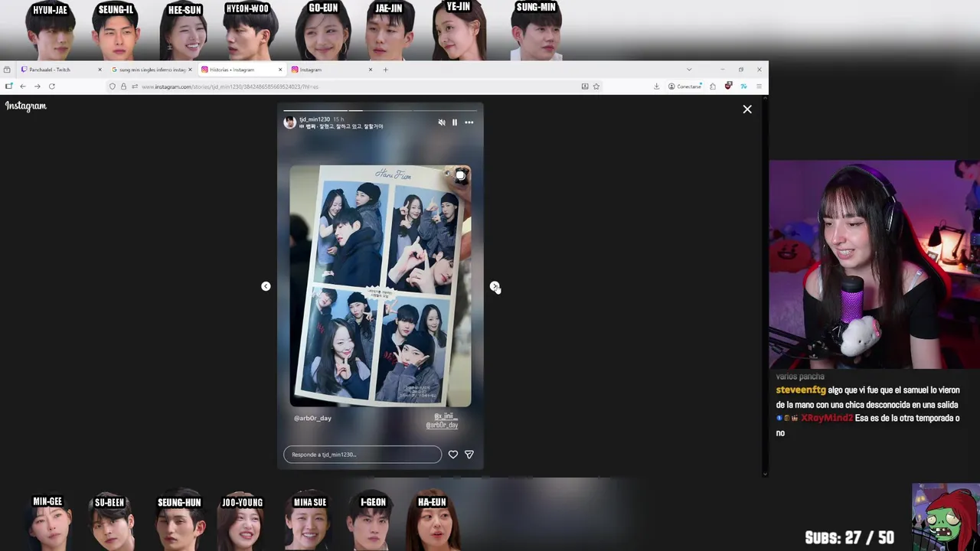Click chat username XRayMind2
This screenshot has width=980, height=551.
pyautogui.click(x=827, y=419)
